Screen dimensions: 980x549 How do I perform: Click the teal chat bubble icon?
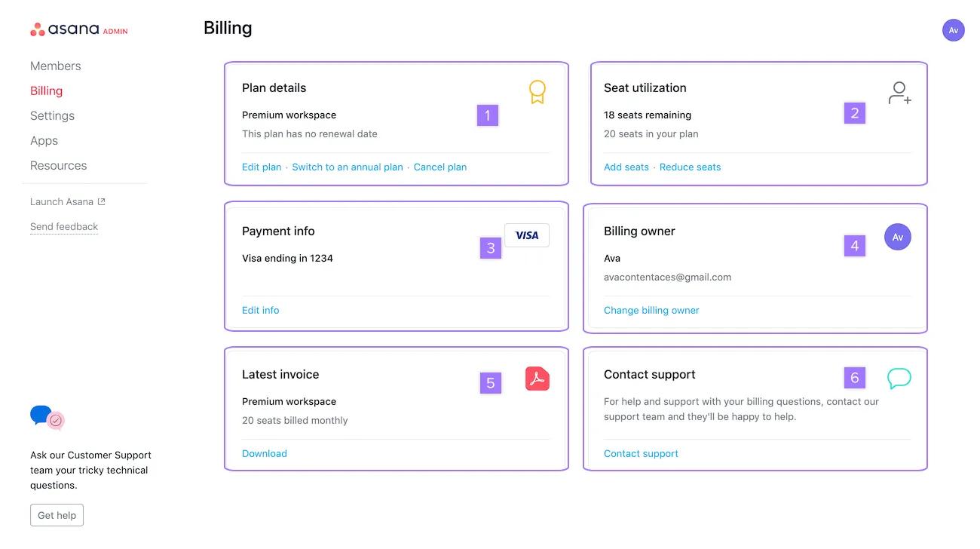(x=899, y=379)
